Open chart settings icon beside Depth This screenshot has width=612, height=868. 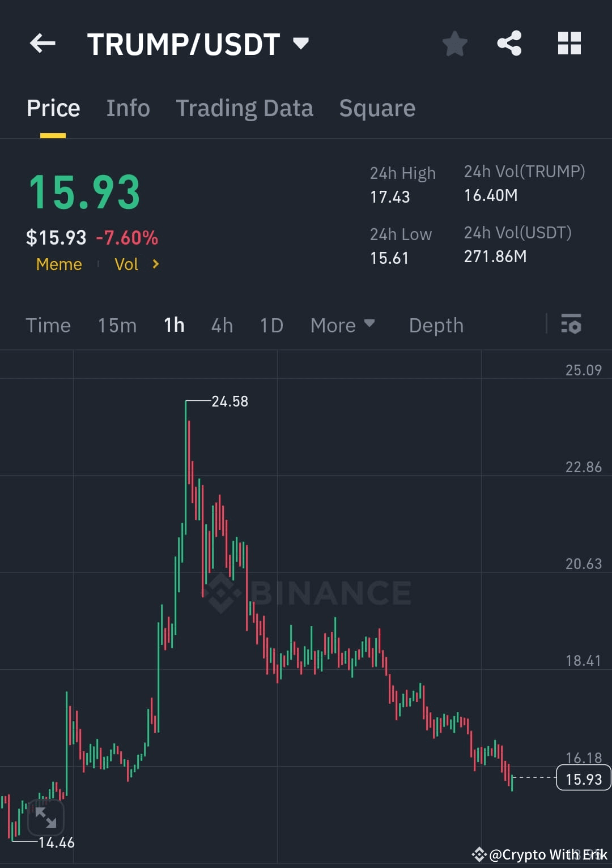pos(571,325)
